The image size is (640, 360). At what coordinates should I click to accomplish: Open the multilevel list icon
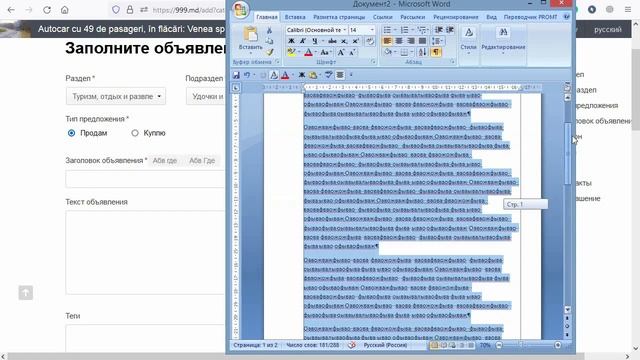(x=422, y=30)
